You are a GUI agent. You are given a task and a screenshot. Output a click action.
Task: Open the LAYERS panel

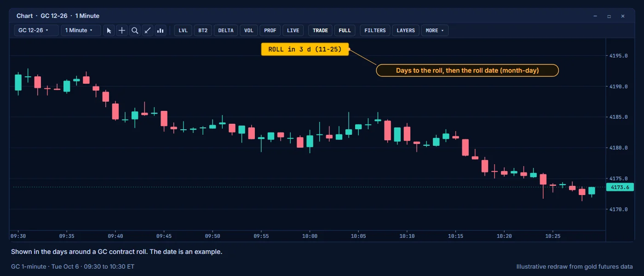click(406, 30)
